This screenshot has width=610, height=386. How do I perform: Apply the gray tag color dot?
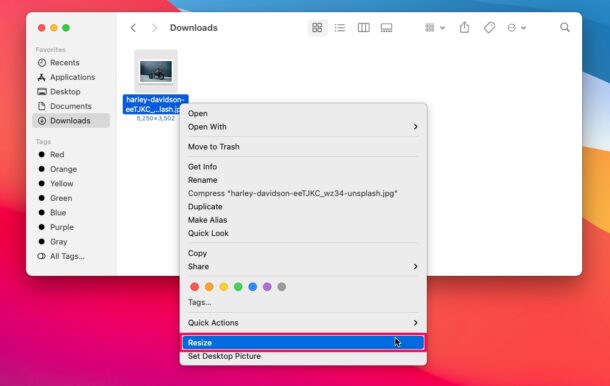click(282, 287)
